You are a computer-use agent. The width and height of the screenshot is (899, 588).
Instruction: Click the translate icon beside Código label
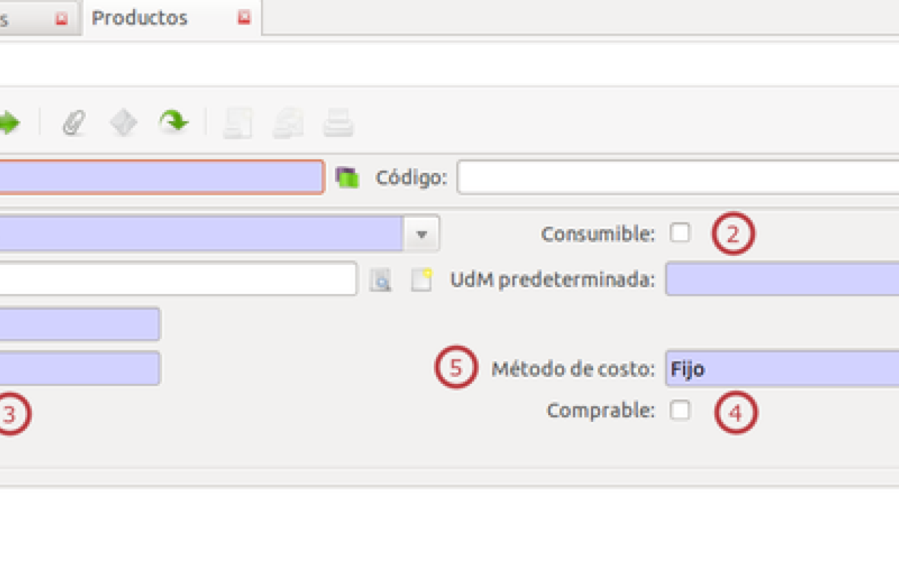(347, 178)
